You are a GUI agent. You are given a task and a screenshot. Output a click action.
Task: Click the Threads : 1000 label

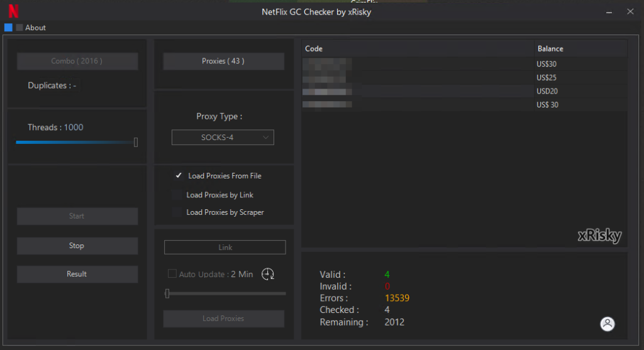pos(55,127)
